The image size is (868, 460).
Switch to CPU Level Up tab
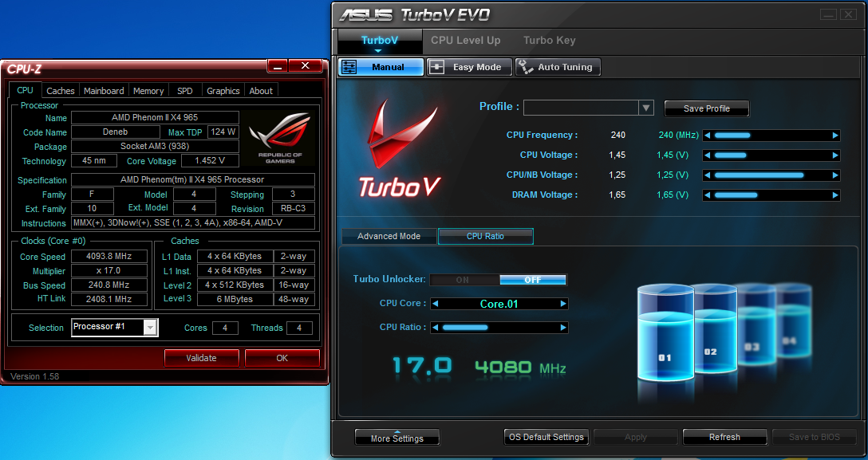tap(466, 41)
